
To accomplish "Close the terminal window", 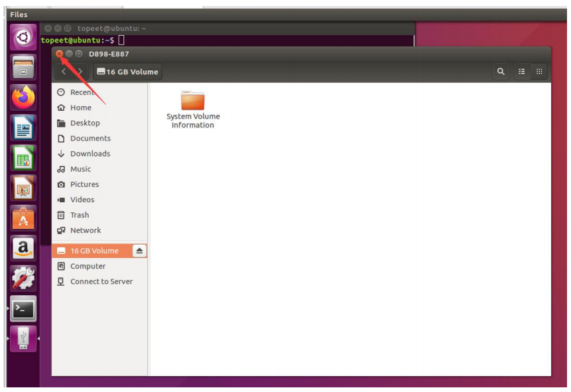I will pyautogui.click(x=48, y=28).
